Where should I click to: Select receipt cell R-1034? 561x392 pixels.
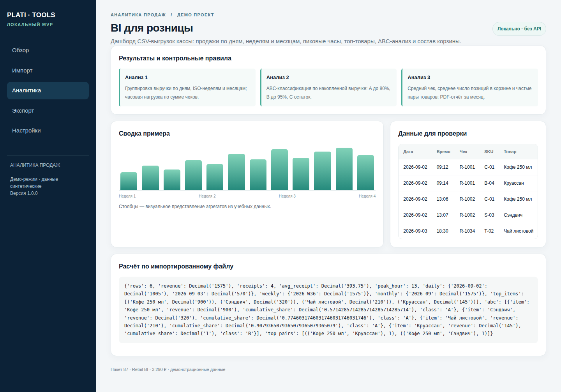pos(467,231)
